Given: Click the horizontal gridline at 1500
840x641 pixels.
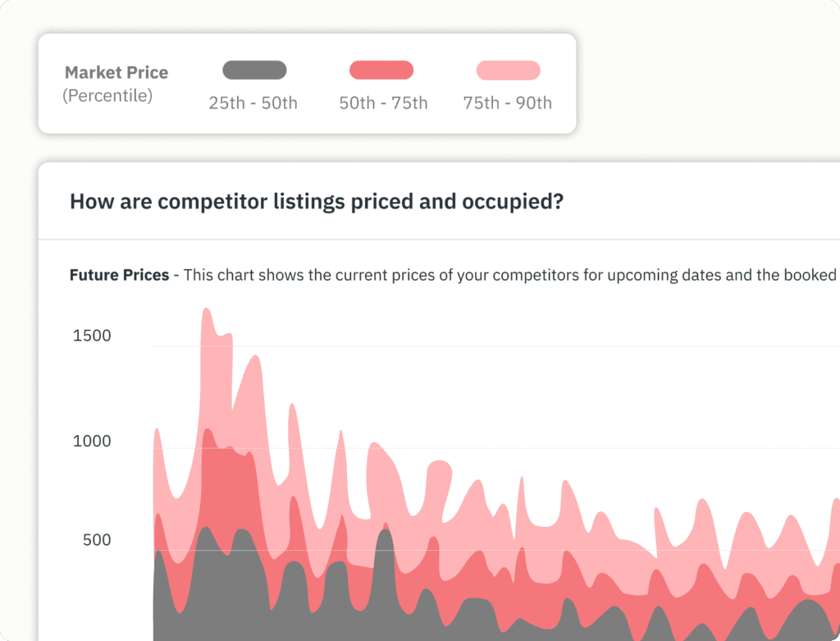Looking at the screenshot, I should coord(492,346).
